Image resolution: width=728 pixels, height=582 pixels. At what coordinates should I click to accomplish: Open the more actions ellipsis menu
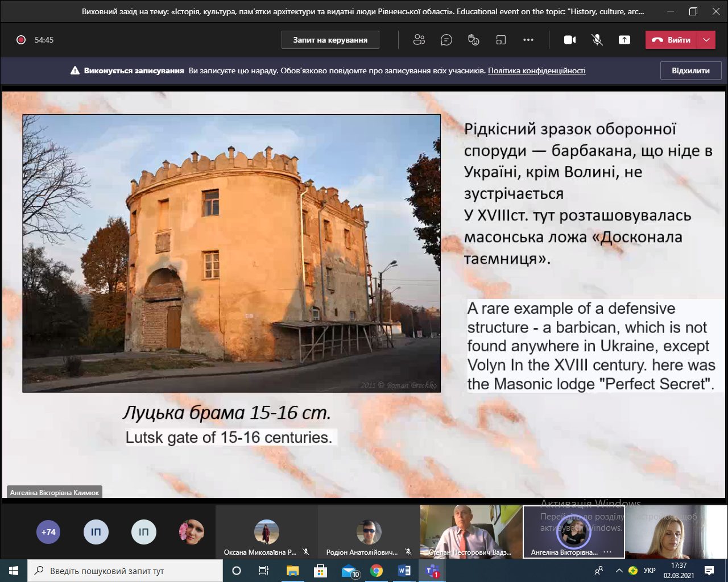pyautogui.click(x=528, y=40)
